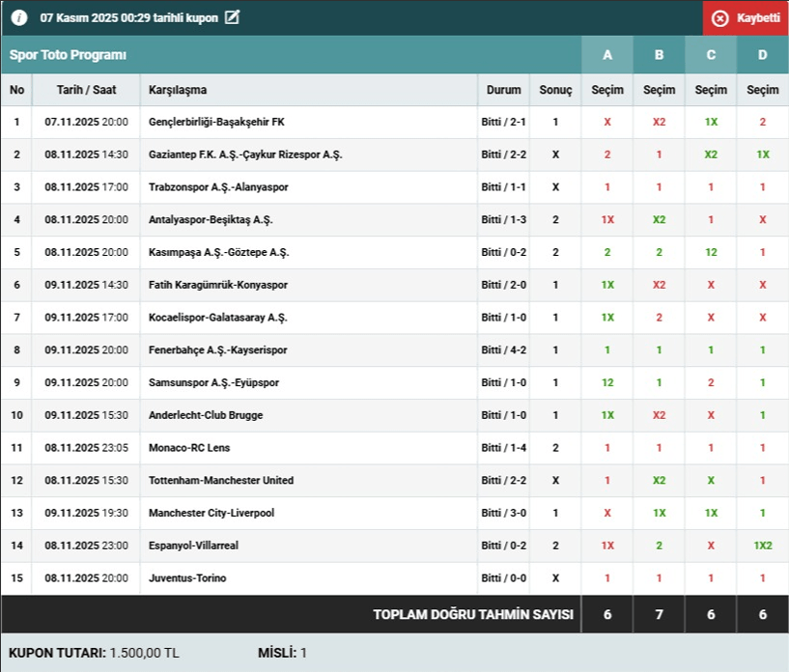This screenshot has height=672, width=789.
Task: Open the Kocaelispor-Galatasaray A.Ş. match
Action: (218, 318)
